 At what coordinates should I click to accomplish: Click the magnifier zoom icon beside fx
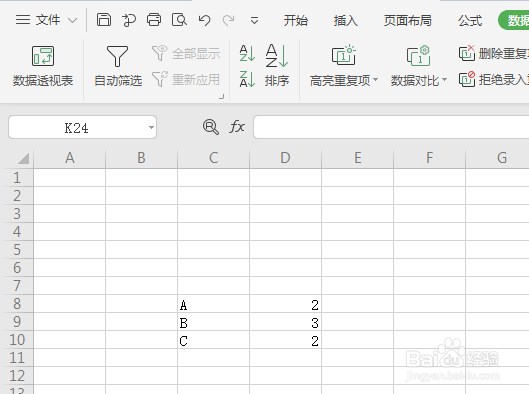211,127
